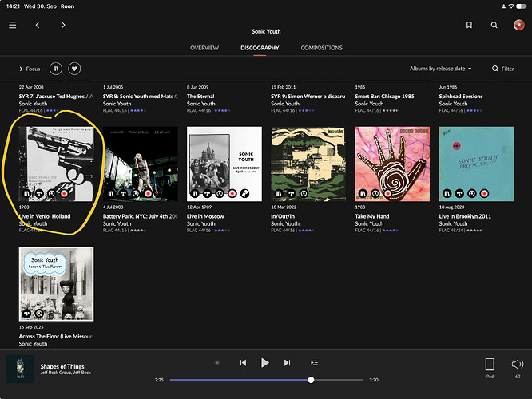The width and height of the screenshot is (532, 399).
Task: Click versions badge on Across The Floor cover
Action: coord(39,314)
